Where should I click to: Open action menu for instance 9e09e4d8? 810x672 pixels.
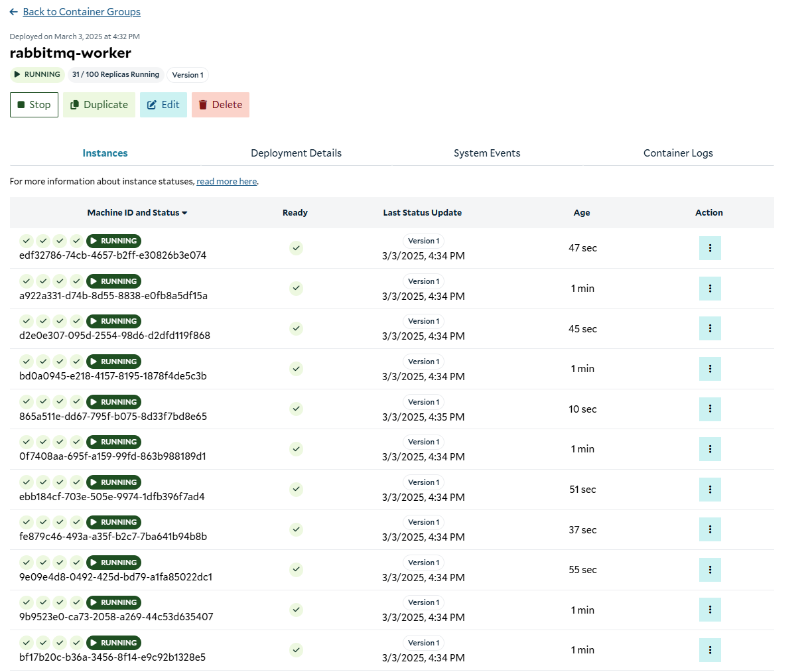[x=710, y=570]
